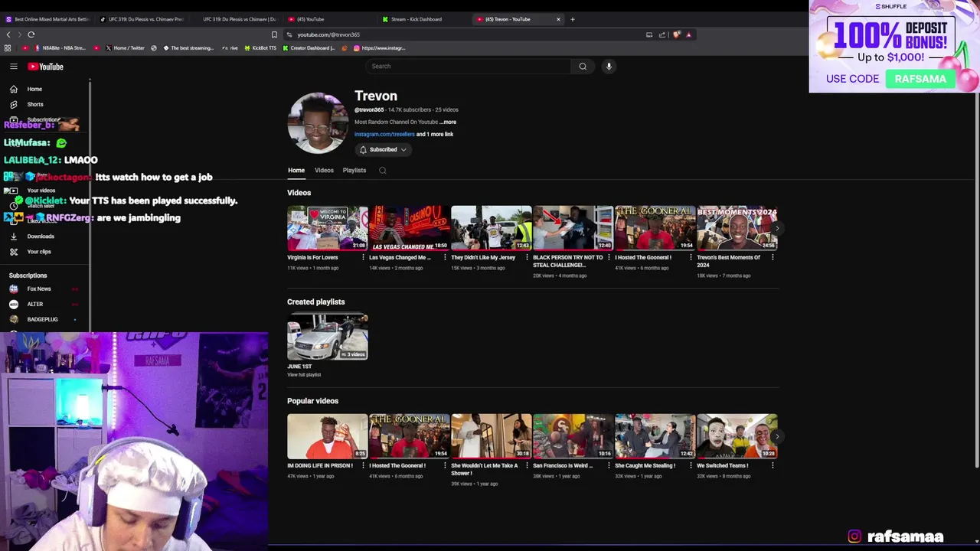Open Creator Dashboard bookmark

tap(309, 48)
